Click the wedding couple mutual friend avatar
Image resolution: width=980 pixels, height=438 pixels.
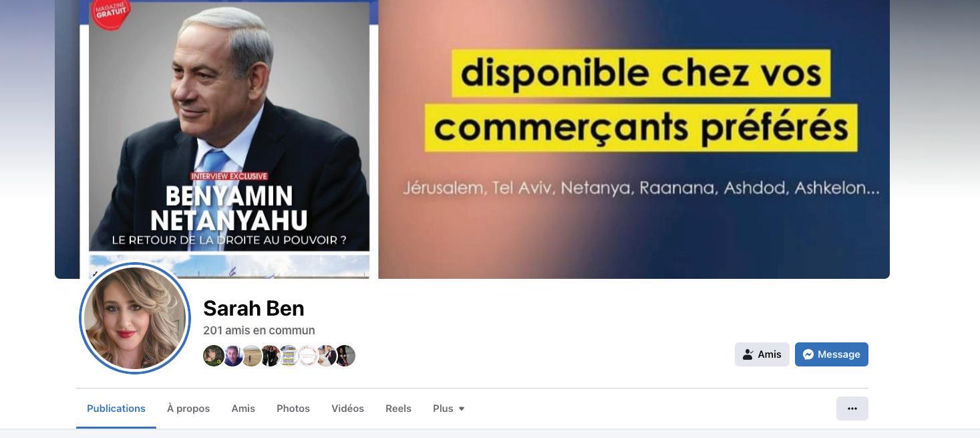pos(326,356)
